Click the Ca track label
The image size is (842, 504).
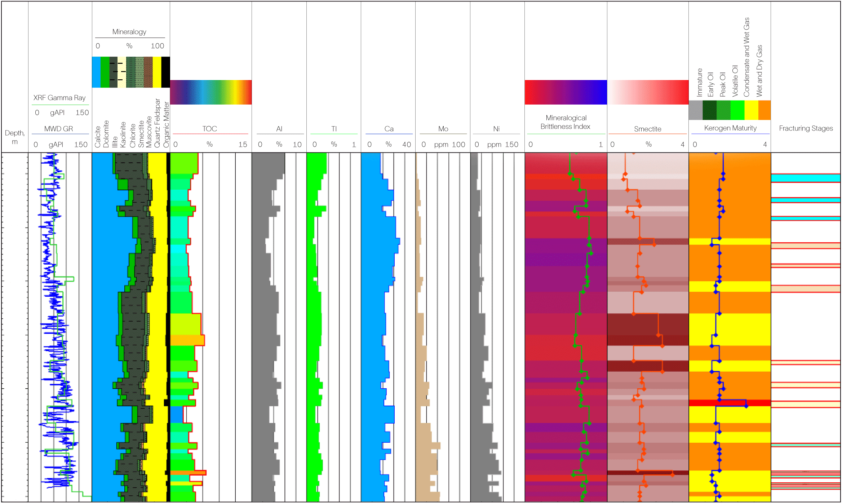389,129
